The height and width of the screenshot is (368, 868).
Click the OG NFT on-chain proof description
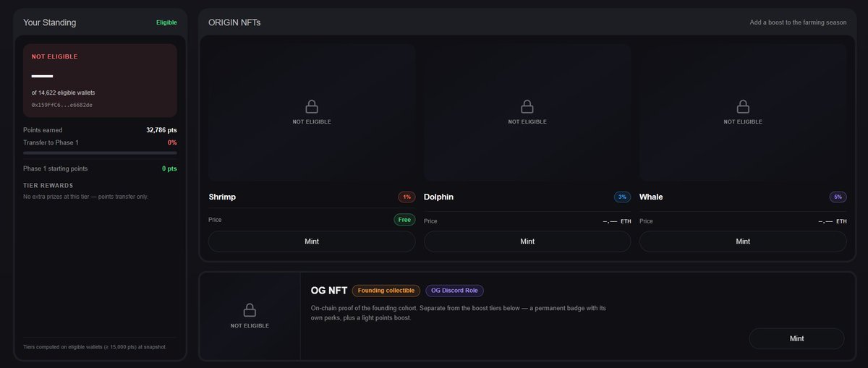(x=458, y=313)
